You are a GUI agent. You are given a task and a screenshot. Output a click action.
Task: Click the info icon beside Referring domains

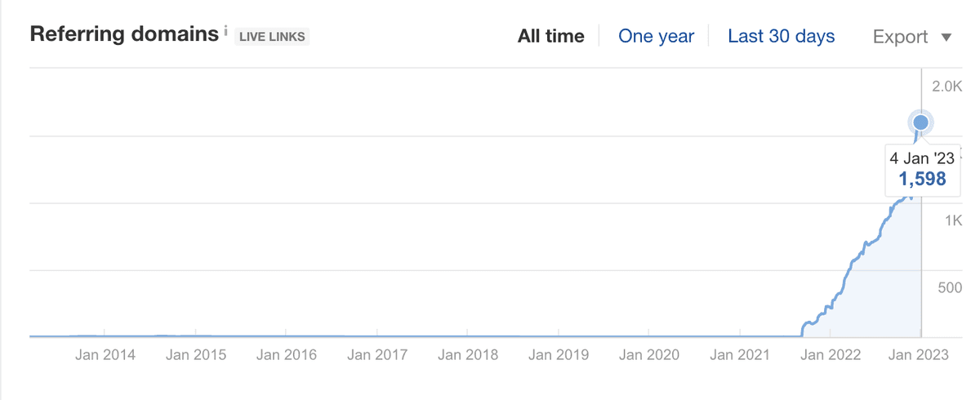(x=225, y=32)
